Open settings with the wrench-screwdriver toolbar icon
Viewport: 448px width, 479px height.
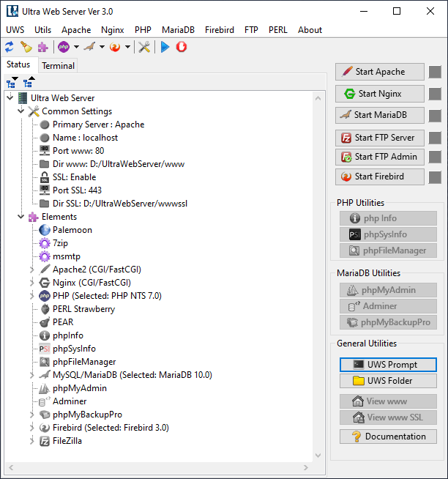click(144, 47)
